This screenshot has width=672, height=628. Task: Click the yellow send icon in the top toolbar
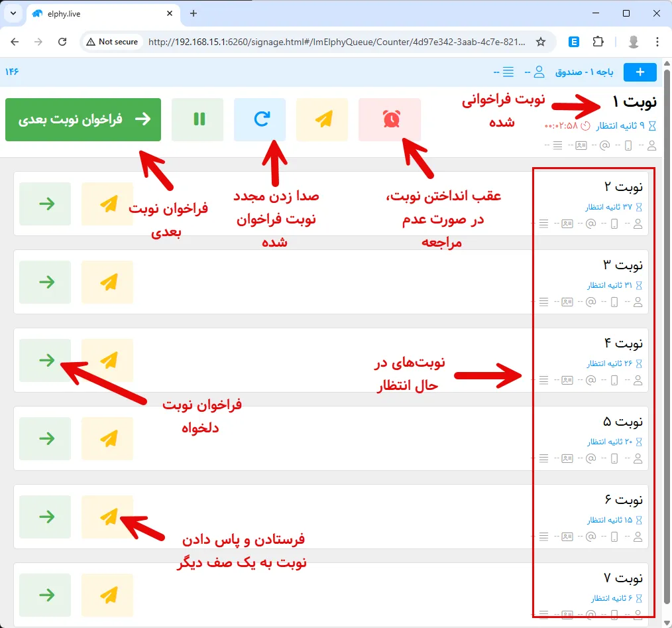[322, 119]
